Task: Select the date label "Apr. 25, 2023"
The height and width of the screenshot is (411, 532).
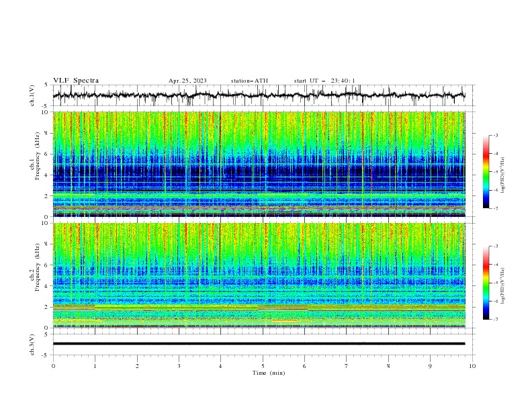Action: 187,81
